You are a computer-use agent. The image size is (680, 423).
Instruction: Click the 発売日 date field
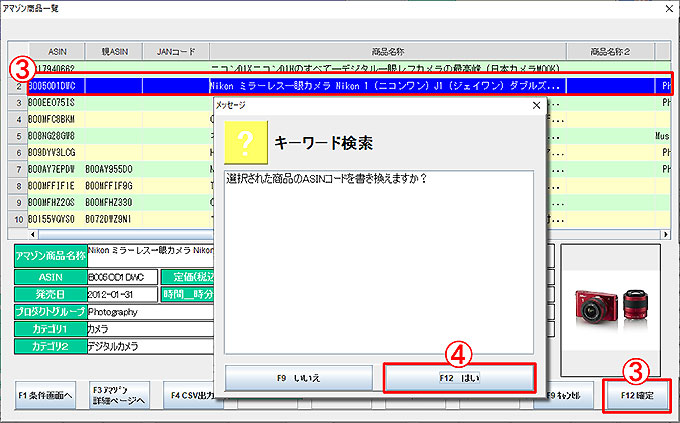pyautogui.click(x=122, y=294)
